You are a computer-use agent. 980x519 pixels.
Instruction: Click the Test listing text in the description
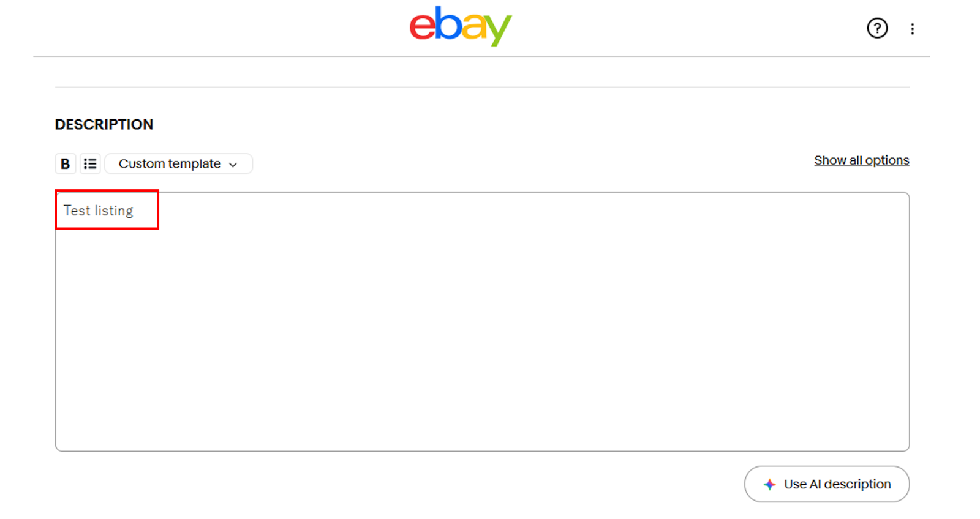(x=99, y=211)
